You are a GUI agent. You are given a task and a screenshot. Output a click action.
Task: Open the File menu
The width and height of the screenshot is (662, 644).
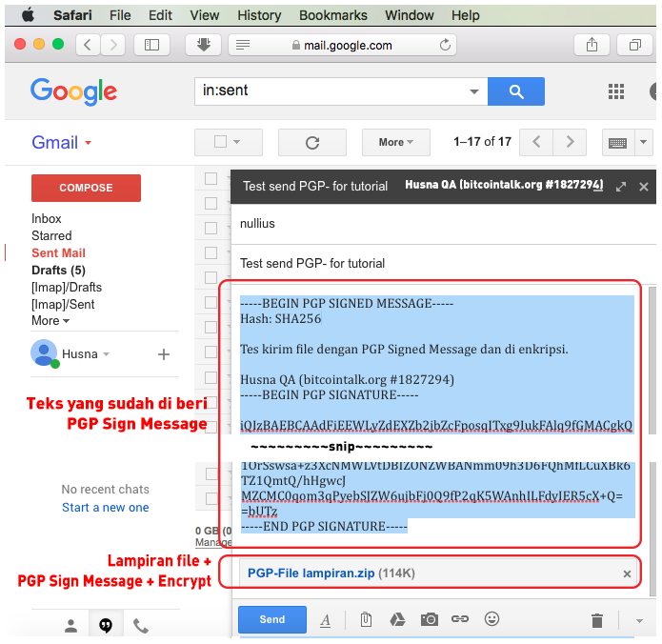[120, 15]
